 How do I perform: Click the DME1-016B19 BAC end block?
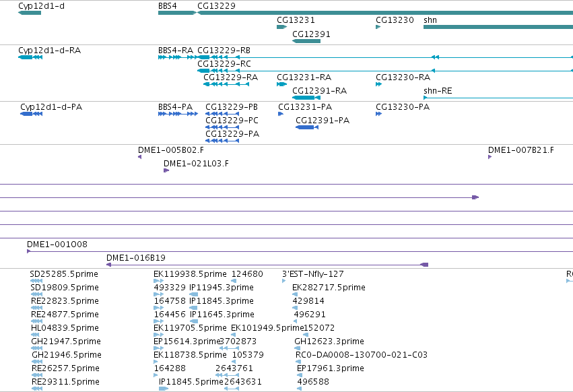424,265
